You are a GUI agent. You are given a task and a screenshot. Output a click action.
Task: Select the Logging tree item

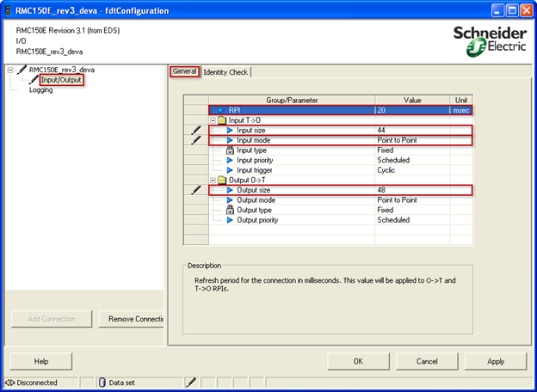click(40, 90)
